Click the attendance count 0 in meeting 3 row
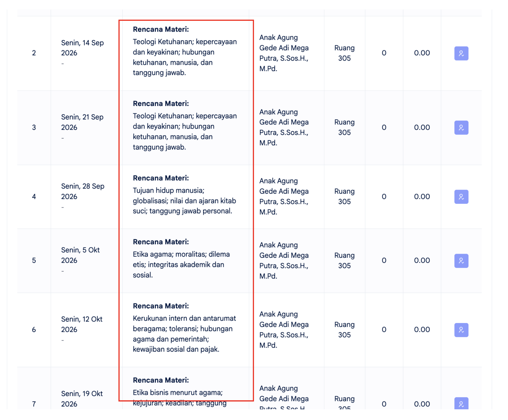 384,127
